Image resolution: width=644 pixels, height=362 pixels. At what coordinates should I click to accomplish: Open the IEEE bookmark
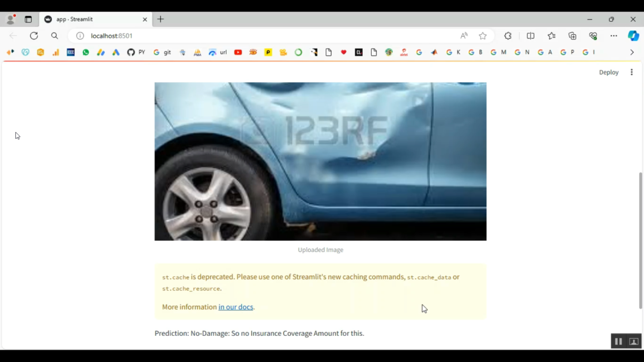(71, 52)
